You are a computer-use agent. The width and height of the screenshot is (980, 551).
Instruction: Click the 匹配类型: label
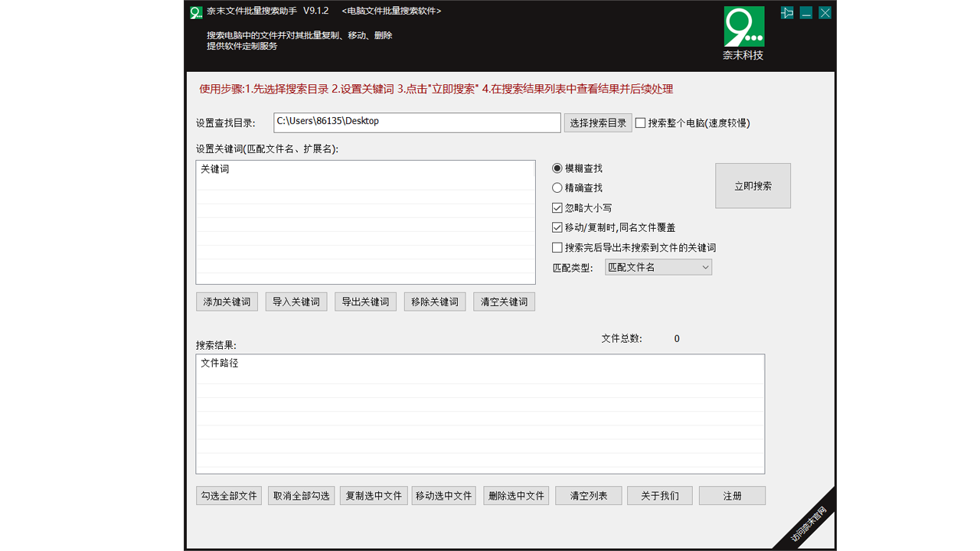click(573, 268)
